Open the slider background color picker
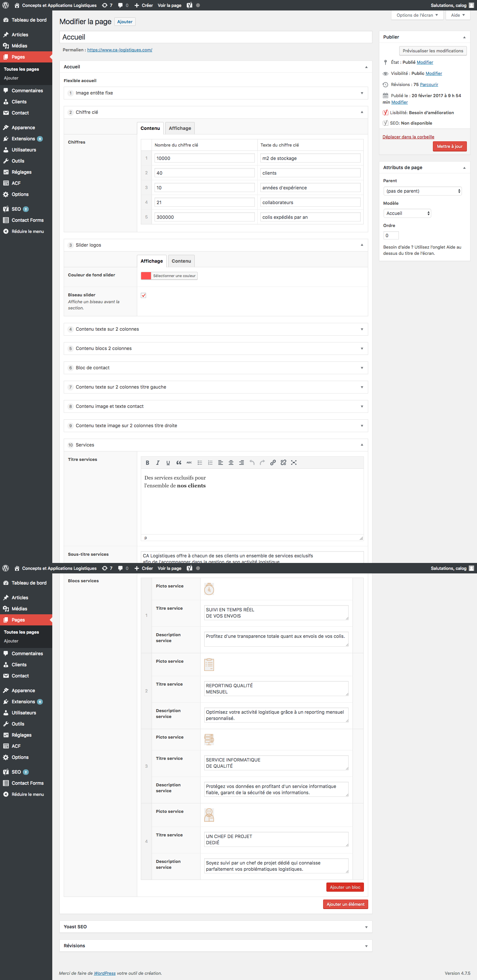 click(169, 276)
